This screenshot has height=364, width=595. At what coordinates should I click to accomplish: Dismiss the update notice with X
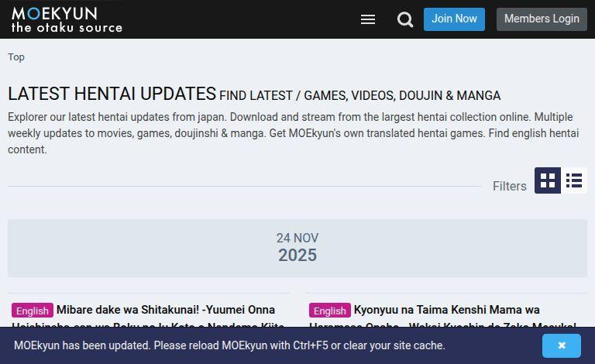561,345
